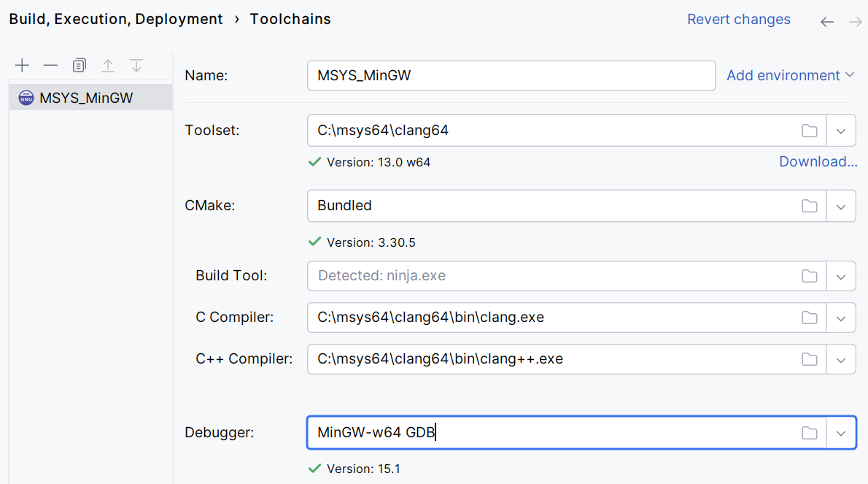Expand the CMake selection dropdown

841,206
